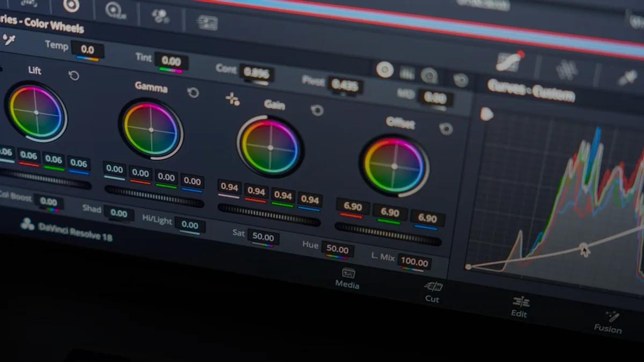Open the RGB Mixer palette icon
This screenshot has height=362, width=644.
tap(160, 16)
